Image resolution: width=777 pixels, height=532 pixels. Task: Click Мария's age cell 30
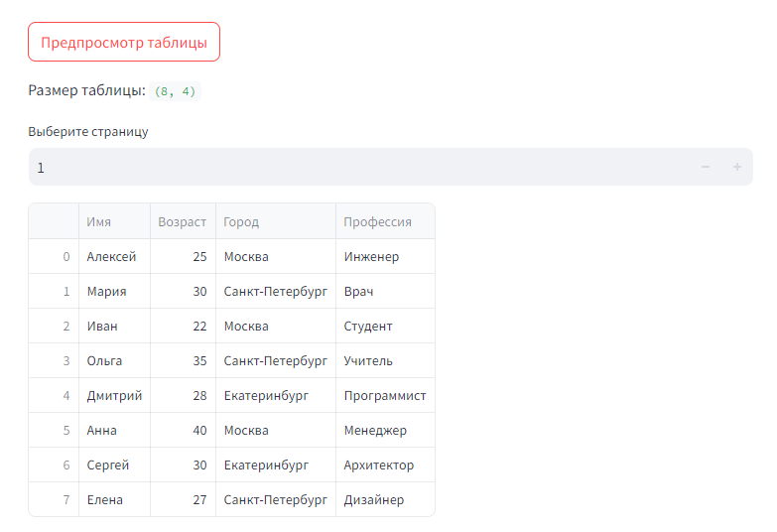click(x=183, y=291)
